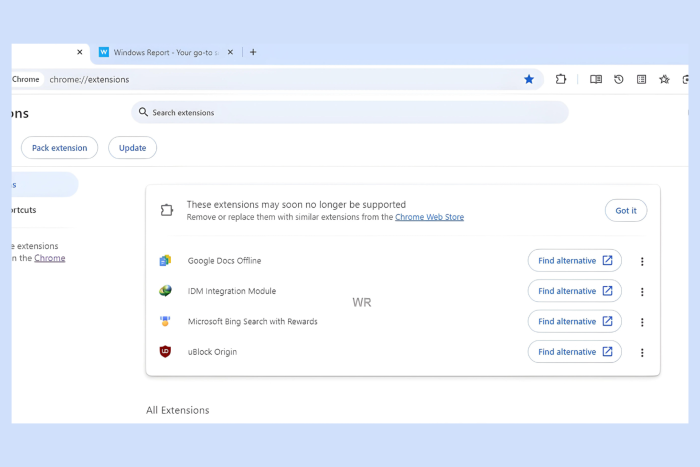Image resolution: width=700 pixels, height=467 pixels.
Task: Click the Microsoft Bing Search with Rewards text
Action: pos(252,321)
